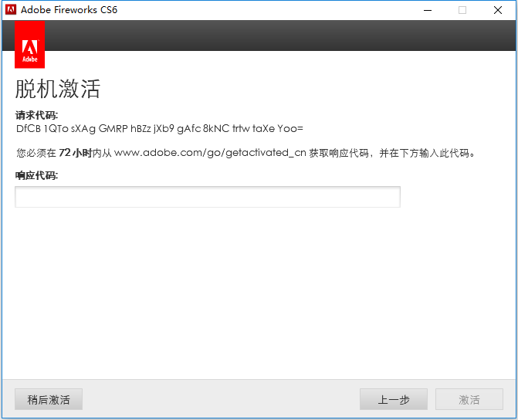
Task: Click the 请求代码 label
Action: coord(36,115)
